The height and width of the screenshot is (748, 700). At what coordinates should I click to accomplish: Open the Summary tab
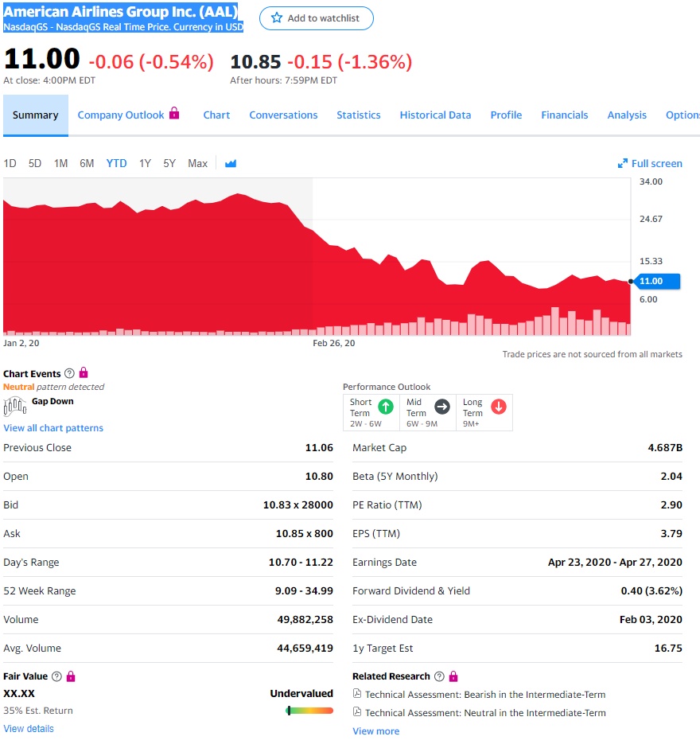click(36, 115)
